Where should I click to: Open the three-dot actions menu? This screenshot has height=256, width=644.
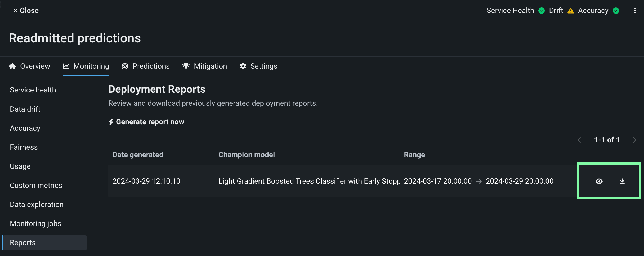[x=635, y=11]
